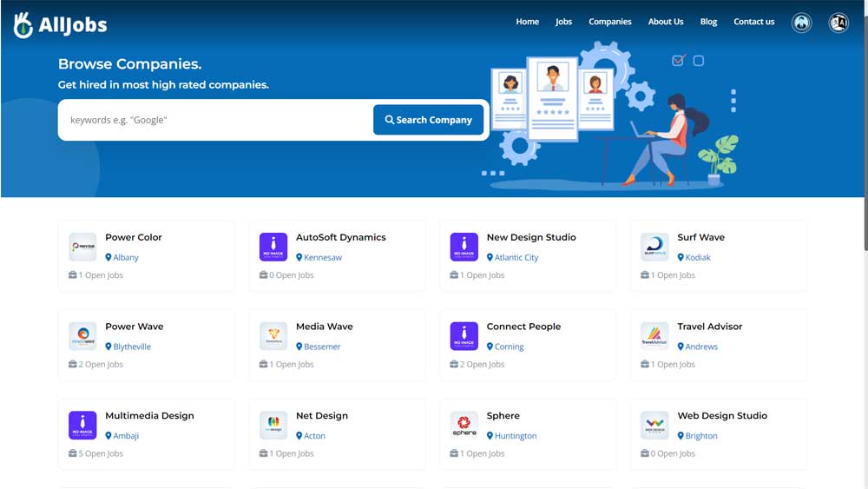Viewport: 868px width, 489px height.
Task: Go to the Home menu item
Action: (528, 22)
